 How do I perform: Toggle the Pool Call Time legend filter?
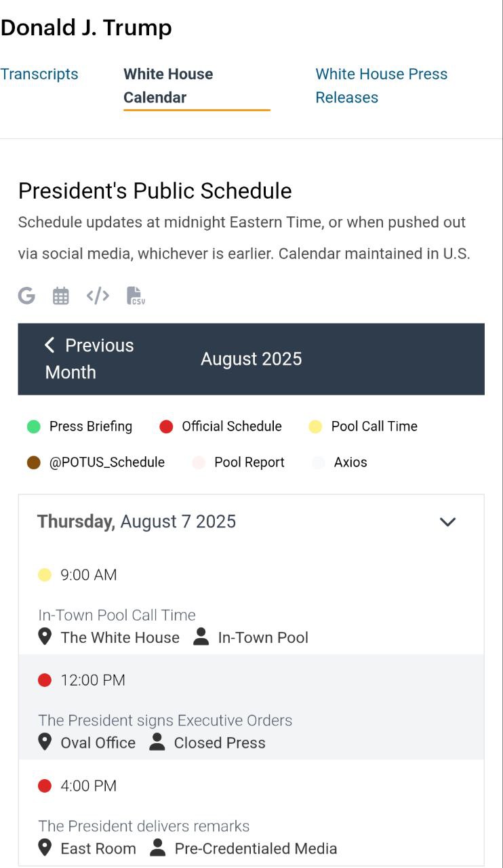(363, 427)
